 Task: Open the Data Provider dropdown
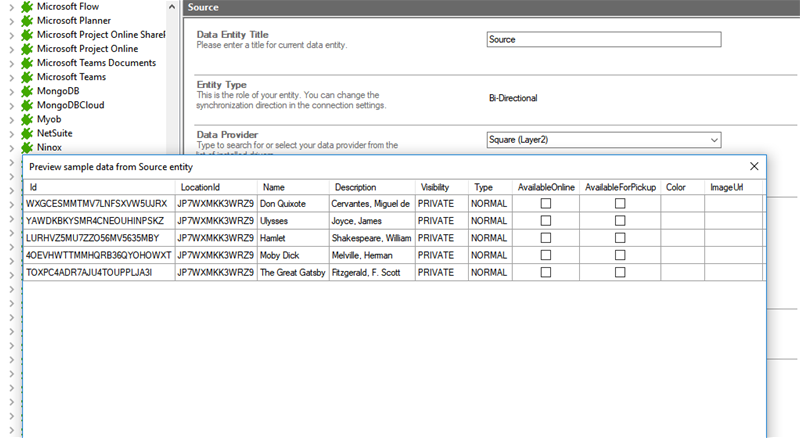click(713, 140)
